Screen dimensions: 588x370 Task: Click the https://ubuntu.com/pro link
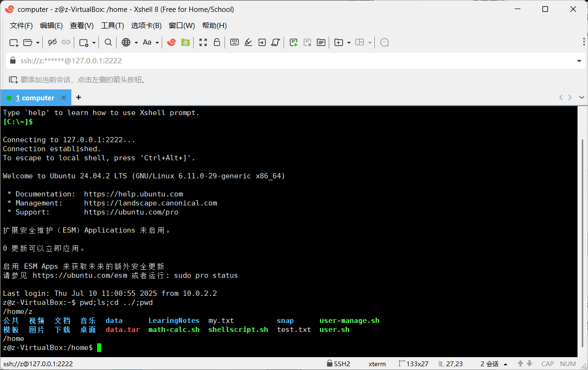point(131,212)
